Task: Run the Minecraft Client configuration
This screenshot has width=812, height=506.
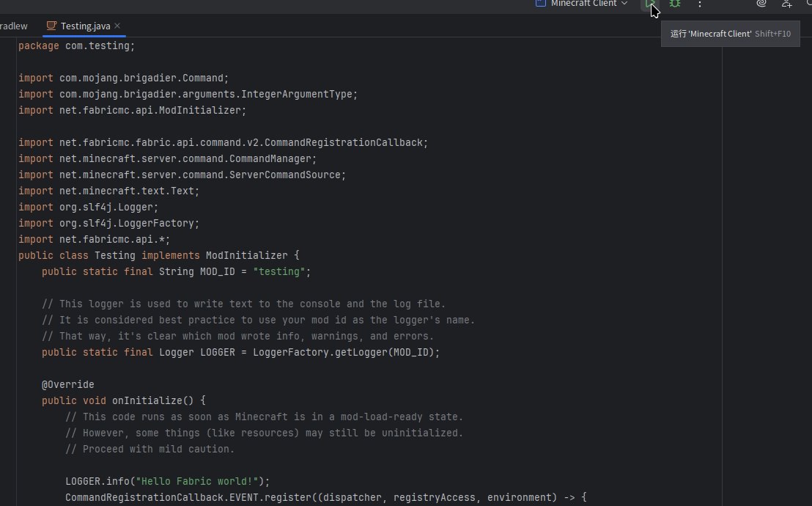Action: click(650, 4)
